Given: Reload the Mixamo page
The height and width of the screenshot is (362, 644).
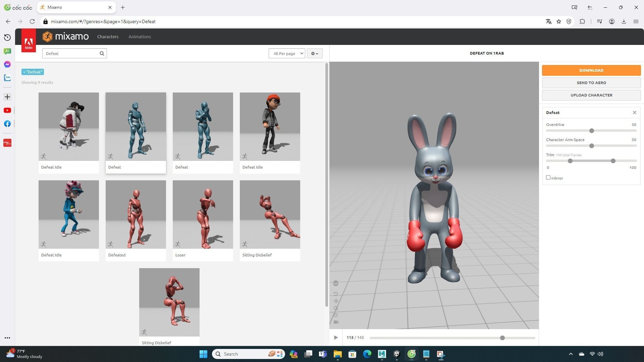Looking at the screenshot, I should pos(32,21).
